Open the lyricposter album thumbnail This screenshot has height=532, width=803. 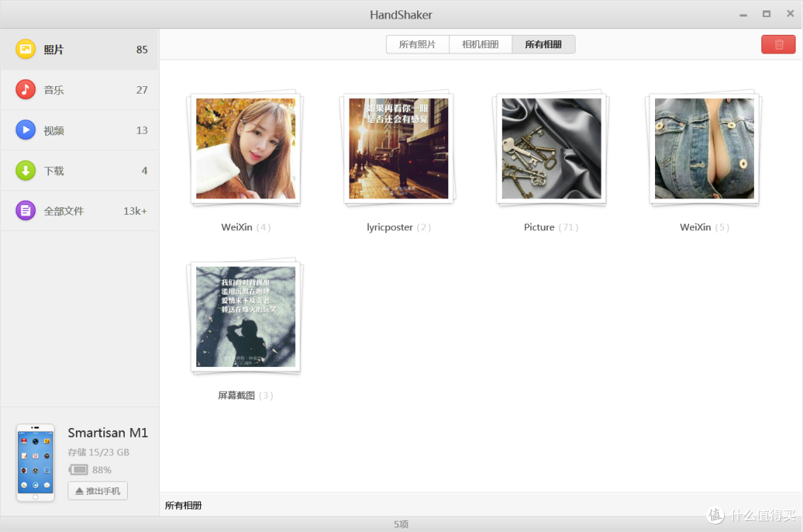tap(399, 149)
